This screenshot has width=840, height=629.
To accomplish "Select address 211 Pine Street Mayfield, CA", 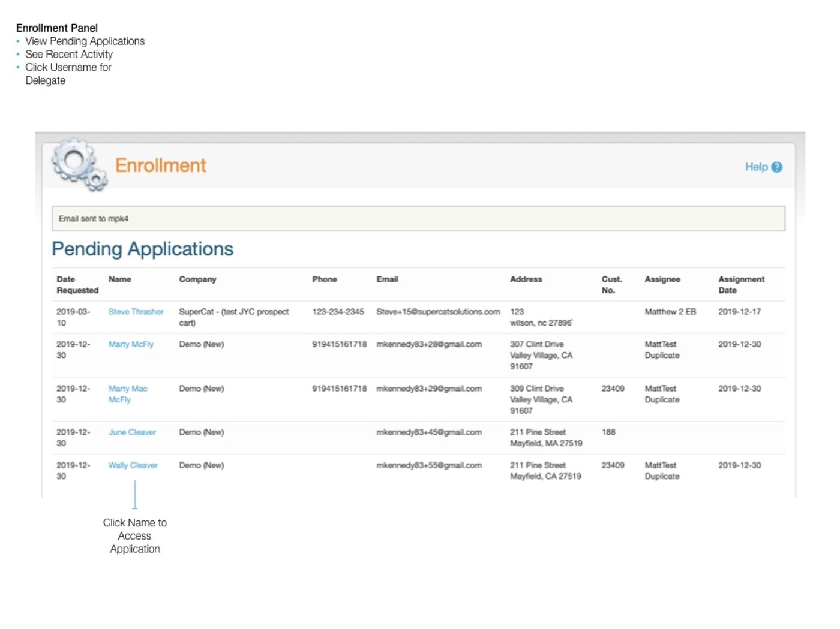I will click(x=545, y=471).
